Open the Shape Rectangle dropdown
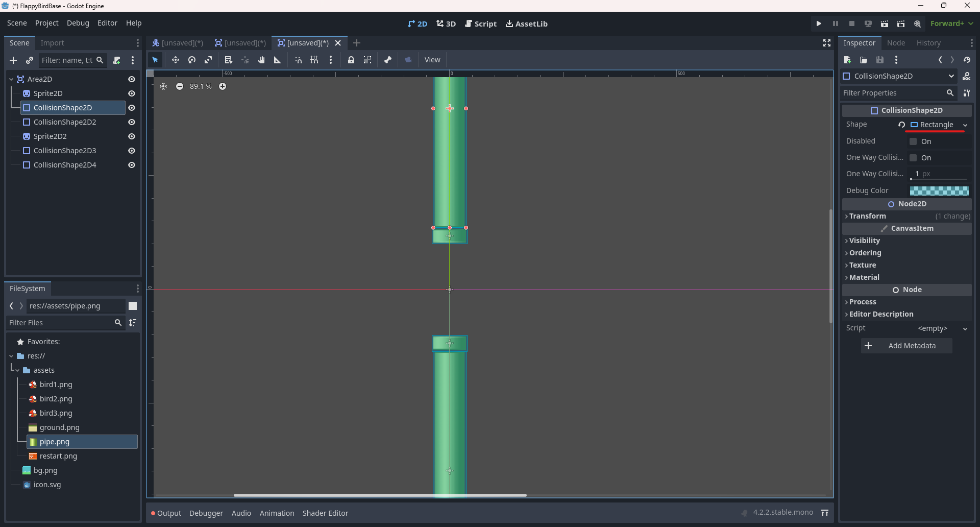This screenshot has width=980, height=527. coord(965,125)
